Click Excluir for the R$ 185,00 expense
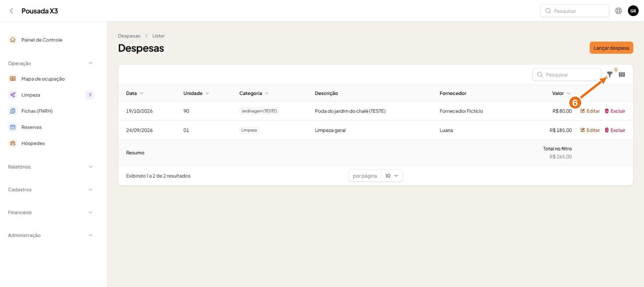 (615, 130)
